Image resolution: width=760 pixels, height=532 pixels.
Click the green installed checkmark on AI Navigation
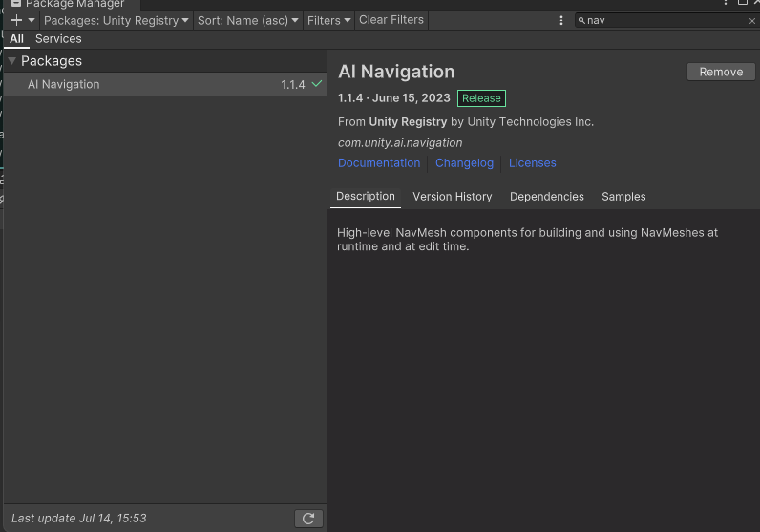pos(317,84)
